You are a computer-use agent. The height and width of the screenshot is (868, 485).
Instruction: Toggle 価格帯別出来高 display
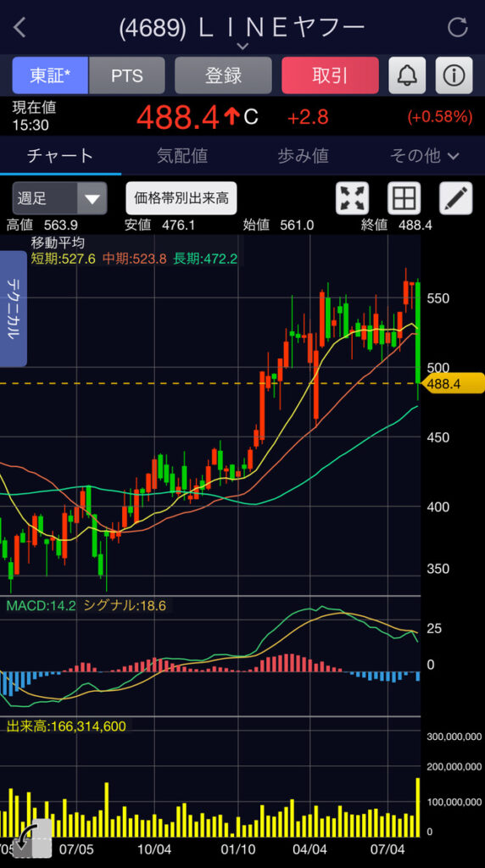point(181,198)
